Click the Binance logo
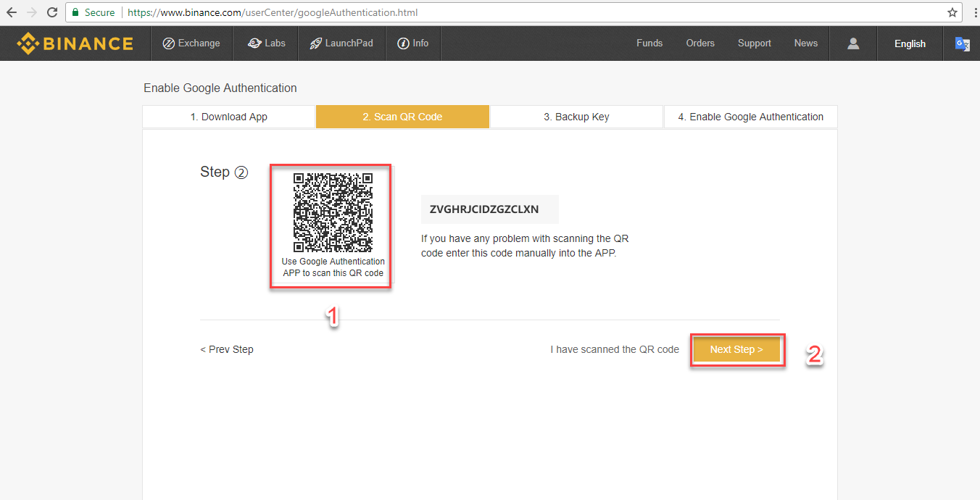The image size is (980, 500). (x=75, y=43)
